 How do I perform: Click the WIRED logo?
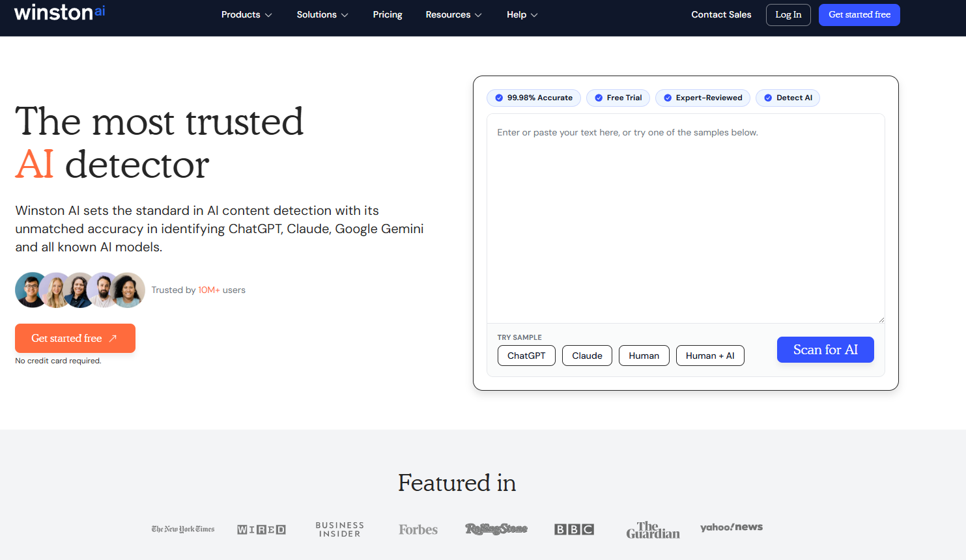pos(261,529)
